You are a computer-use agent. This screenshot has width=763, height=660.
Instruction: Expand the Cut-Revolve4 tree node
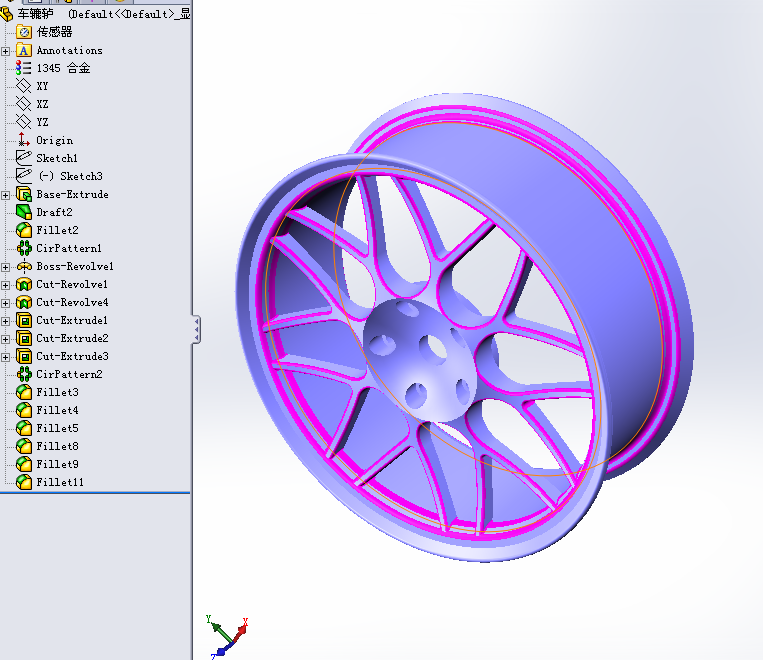5,303
